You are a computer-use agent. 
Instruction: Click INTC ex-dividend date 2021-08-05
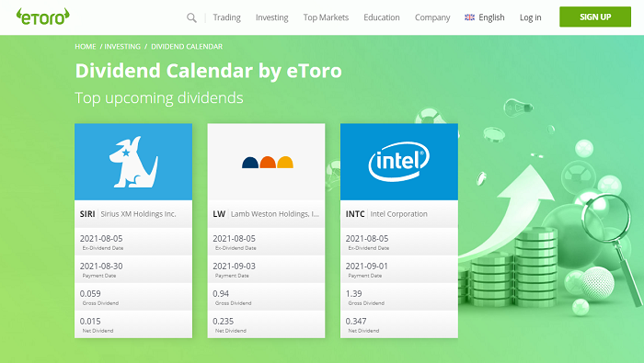pos(367,238)
